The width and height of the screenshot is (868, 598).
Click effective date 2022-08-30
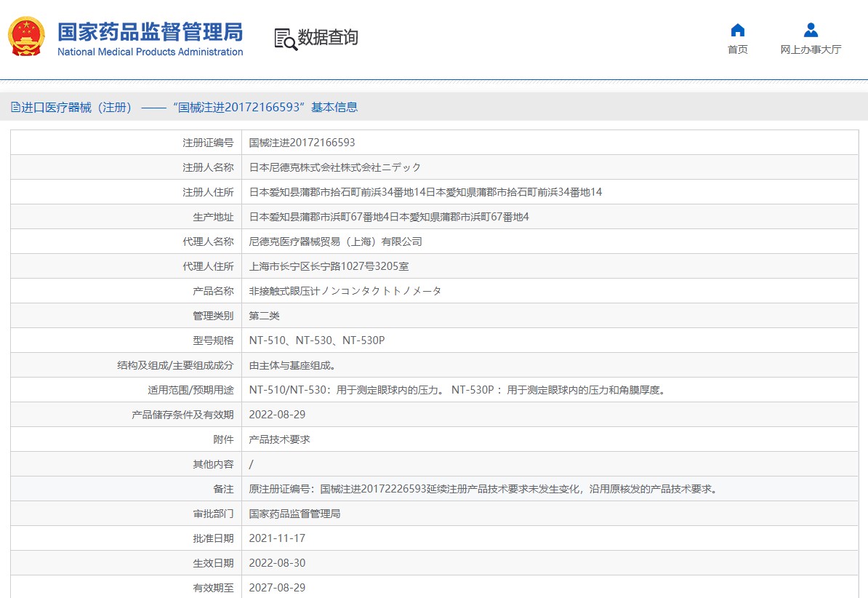pos(277,563)
